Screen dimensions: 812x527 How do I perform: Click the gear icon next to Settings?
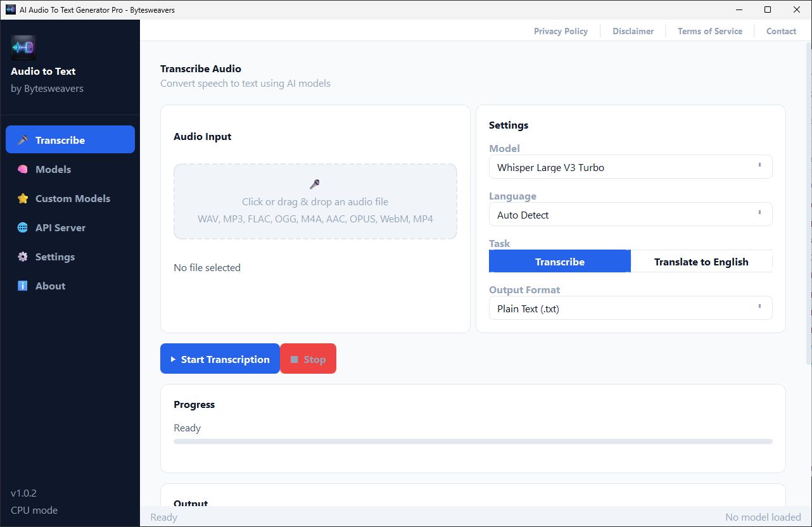point(23,257)
